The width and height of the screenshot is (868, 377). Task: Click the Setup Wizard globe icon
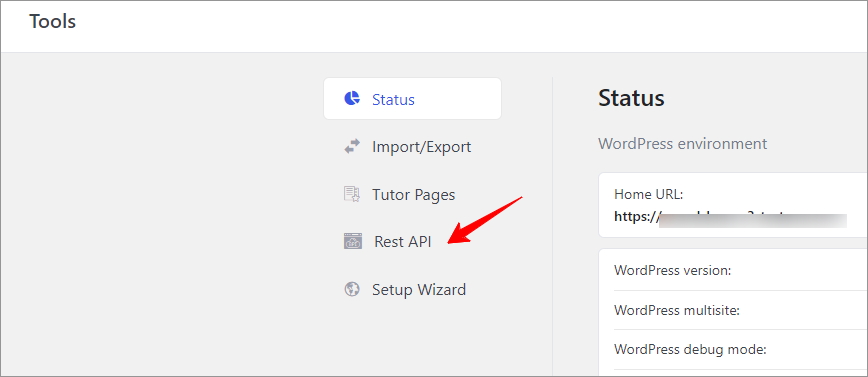click(x=352, y=290)
